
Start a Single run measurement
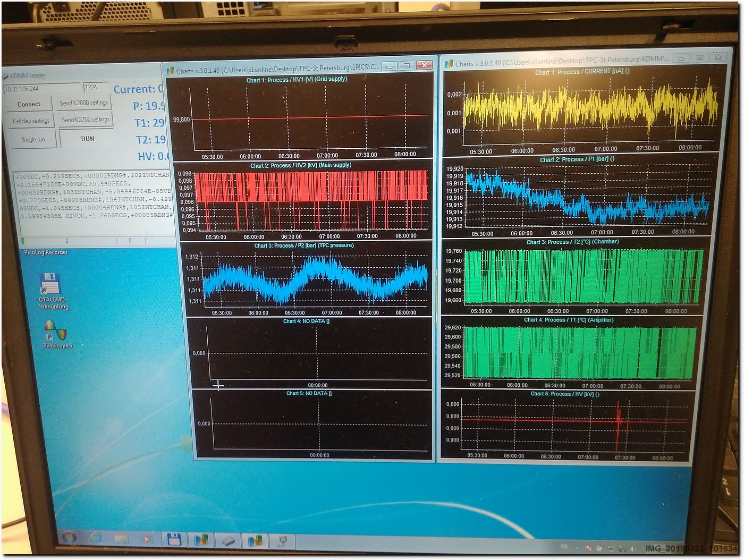pyautogui.click(x=33, y=139)
